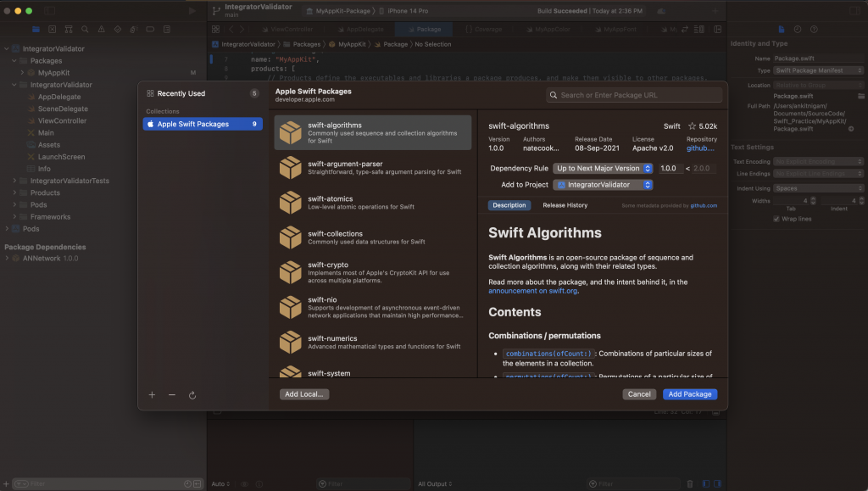Viewport: 868px width, 491px height.
Task: Select the swift-system package
Action: pos(373,371)
